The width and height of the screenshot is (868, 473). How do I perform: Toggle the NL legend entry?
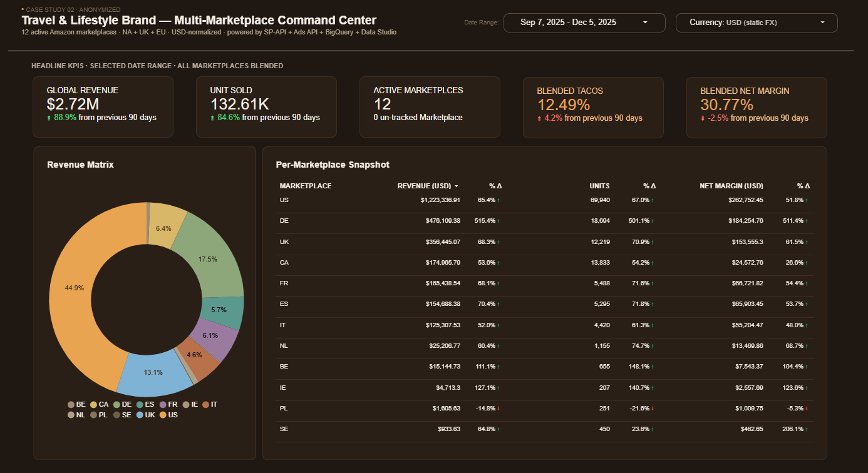click(76, 415)
